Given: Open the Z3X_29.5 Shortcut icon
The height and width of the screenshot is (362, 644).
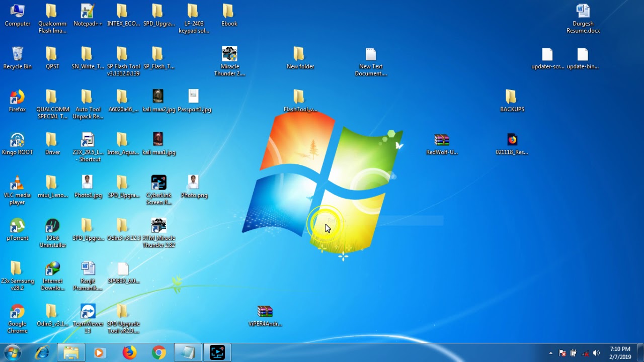Looking at the screenshot, I should pyautogui.click(x=88, y=147).
